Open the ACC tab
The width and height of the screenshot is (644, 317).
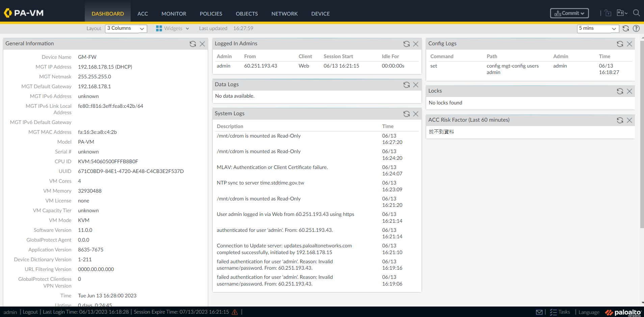pos(143,14)
